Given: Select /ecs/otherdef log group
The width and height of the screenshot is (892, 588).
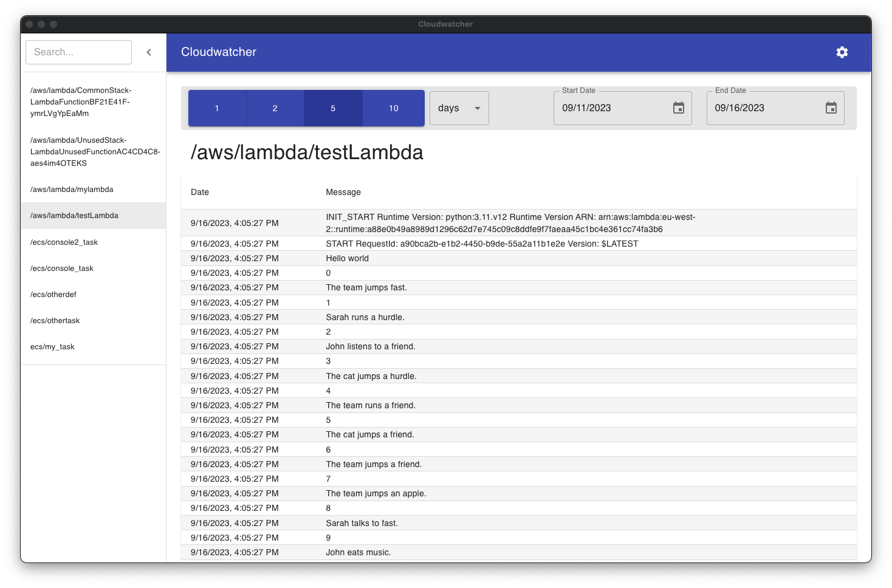Looking at the screenshot, I should (93, 295).
